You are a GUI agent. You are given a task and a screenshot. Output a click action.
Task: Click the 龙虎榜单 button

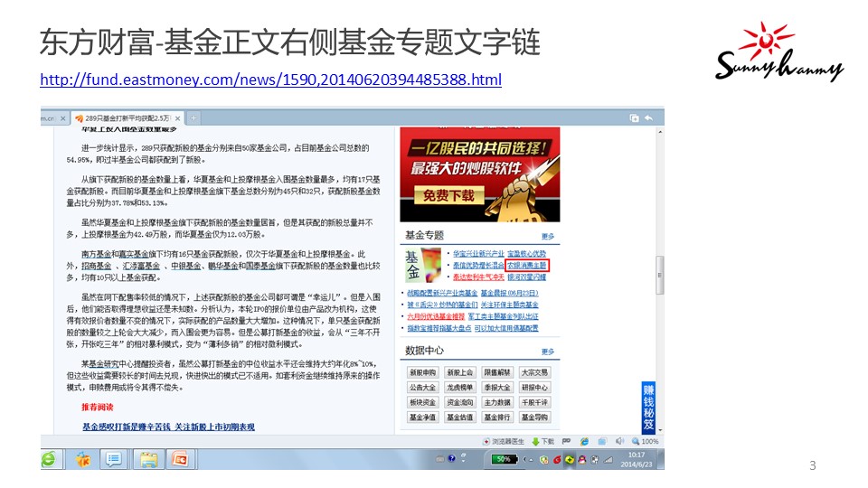[460, 388]
